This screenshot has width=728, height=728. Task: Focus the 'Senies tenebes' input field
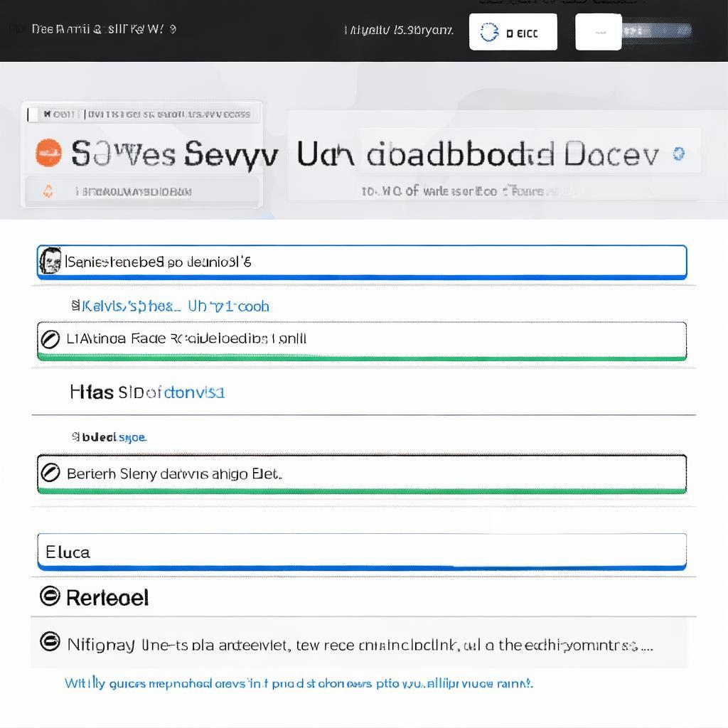(362, 262)
